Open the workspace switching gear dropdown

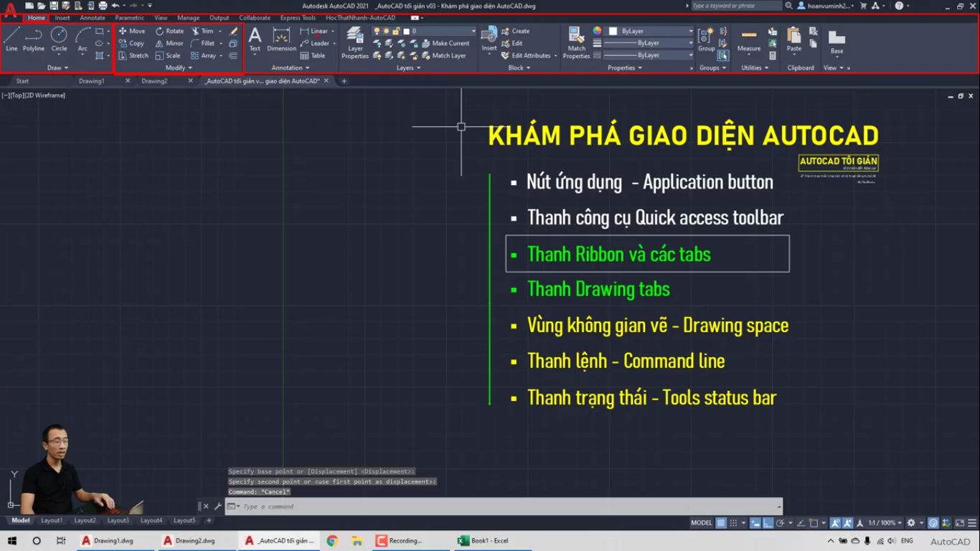pyautogui.click(x=915, y=523)
